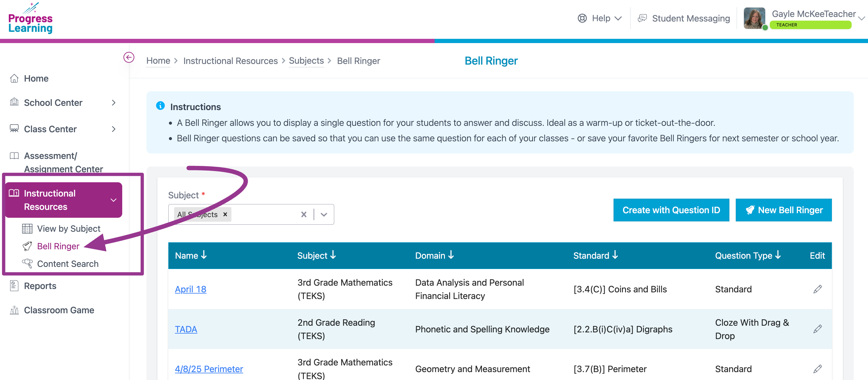Click inside the Subject select field
The width and height of the screenshot is (868, 380).
[251, 214]
